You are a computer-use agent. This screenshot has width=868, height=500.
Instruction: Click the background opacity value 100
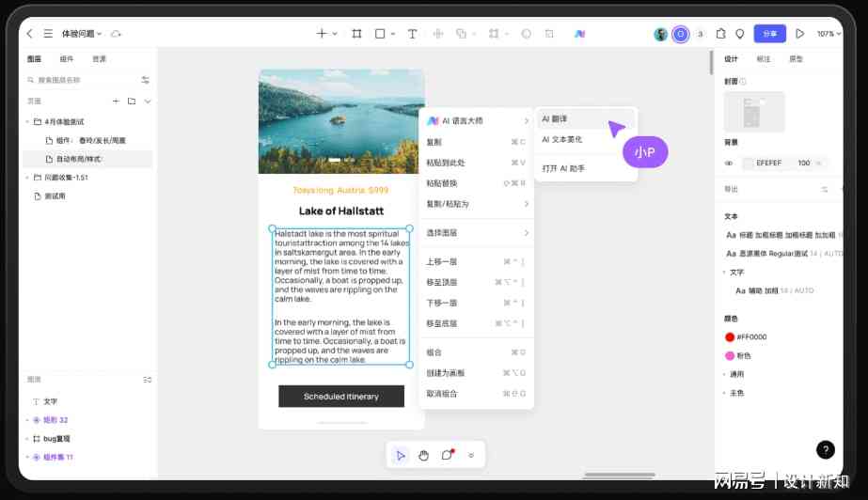(x=804, y=164)
